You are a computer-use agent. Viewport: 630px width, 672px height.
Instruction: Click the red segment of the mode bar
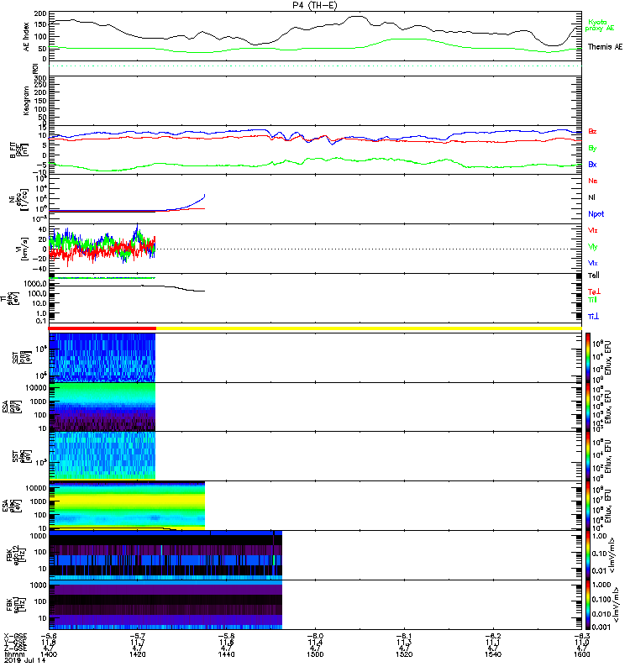point(102,328)
